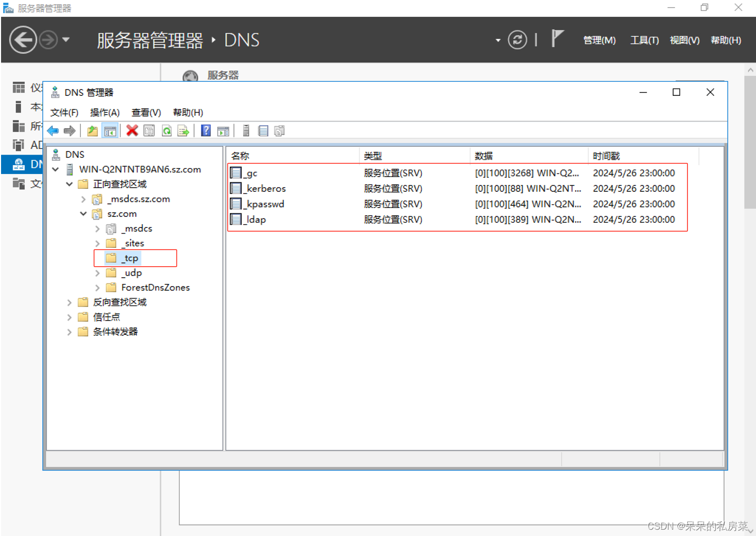Image resolution: width=756 pixels, height=536 pixels.
Task: Select the _udp folder in the tree
Action: pos(124,273)
